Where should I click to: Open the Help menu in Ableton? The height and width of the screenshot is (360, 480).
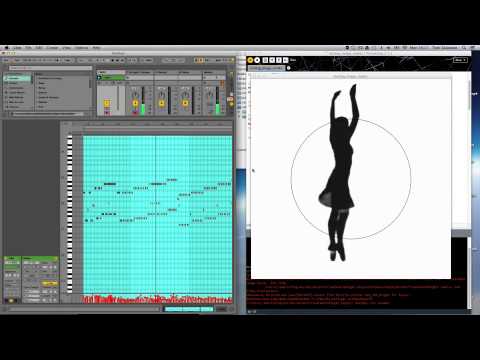pyautogui.click(x=96, y=48)
